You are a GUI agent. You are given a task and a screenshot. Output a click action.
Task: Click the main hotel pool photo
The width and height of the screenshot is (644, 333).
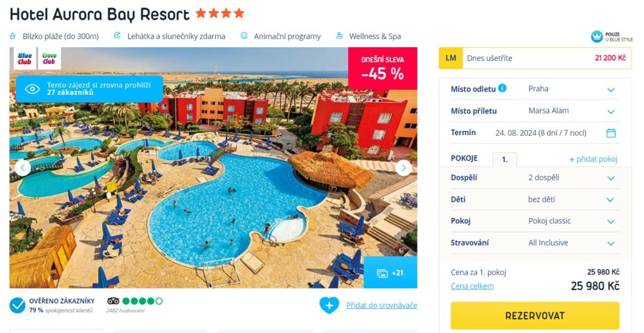point(213,168)
